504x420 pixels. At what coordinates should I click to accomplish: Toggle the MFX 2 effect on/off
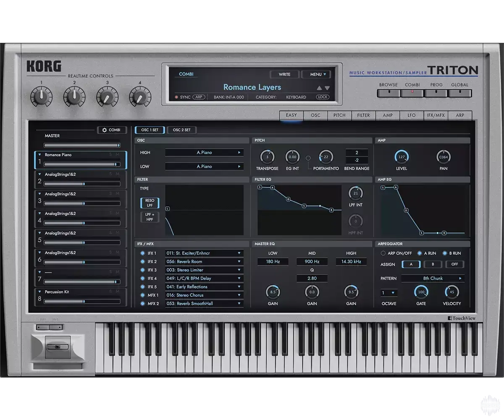142,304
